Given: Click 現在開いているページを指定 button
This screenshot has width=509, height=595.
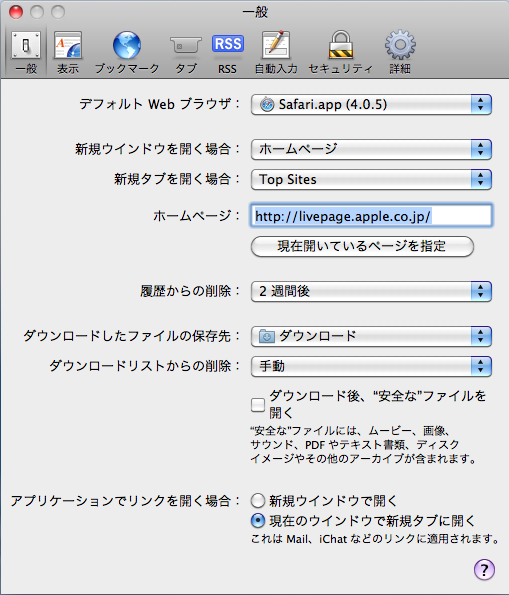Looking at the screenshot, I should click(362, 246).
